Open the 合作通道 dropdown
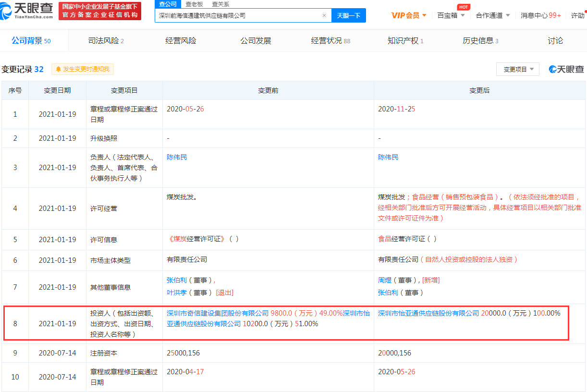 click(x=493, y=15)
